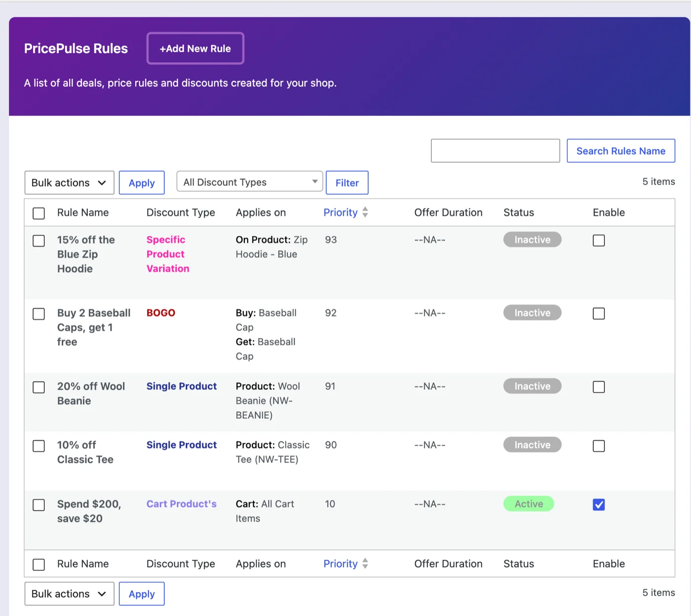This screenshot has height=616, width=691.
Task: Sort by Priority in the header row
Action: [341, 213]
